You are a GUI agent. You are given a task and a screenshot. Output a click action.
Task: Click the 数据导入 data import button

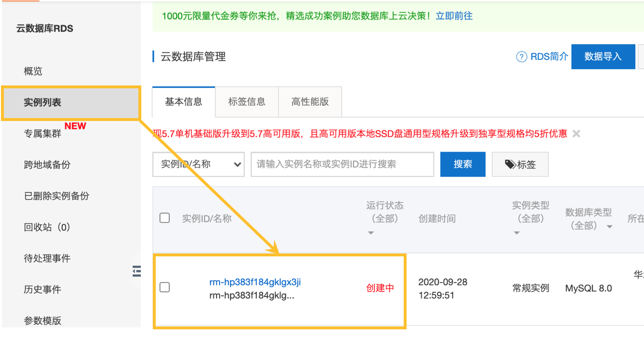coord(603,57)
